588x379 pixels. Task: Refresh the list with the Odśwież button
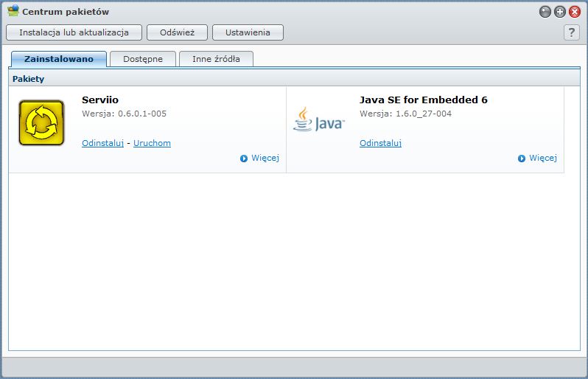177,32
